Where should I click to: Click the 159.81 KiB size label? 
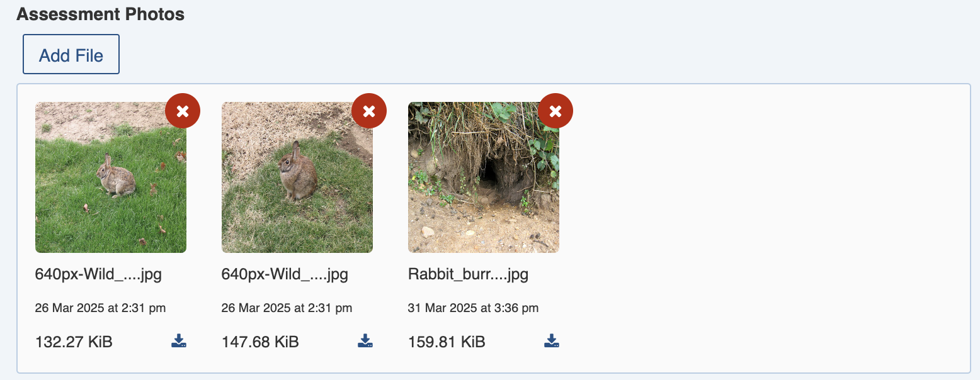[x=447, y=342]
